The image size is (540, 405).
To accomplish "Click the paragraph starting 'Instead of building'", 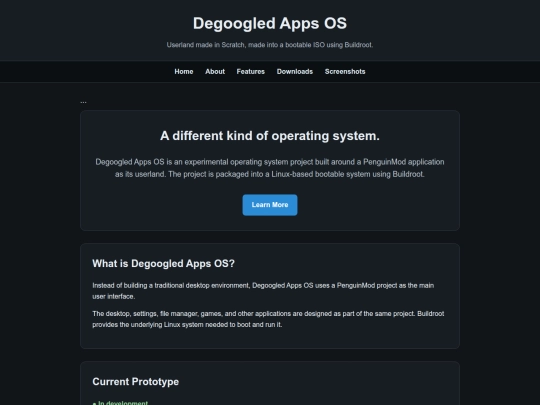I will (x=263, y=291).
